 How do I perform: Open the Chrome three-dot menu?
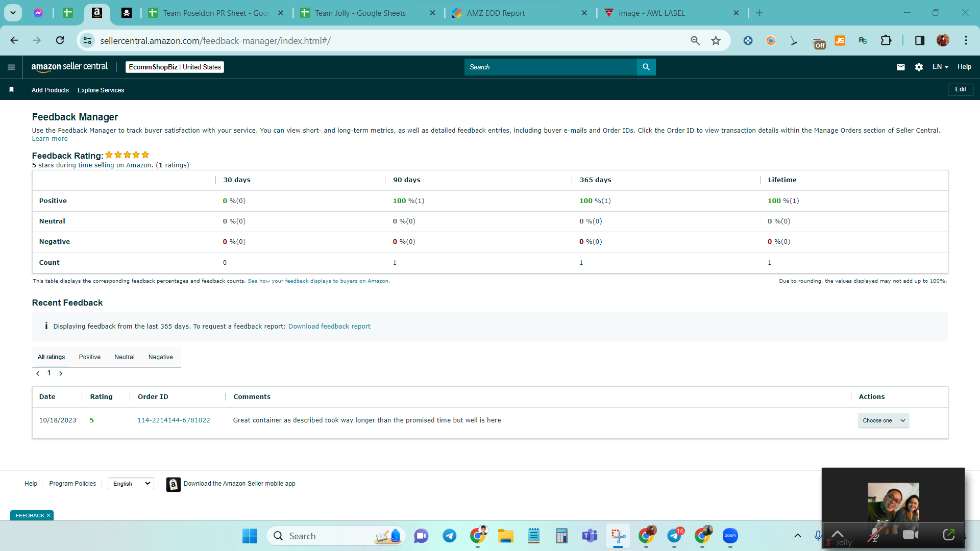click(966, 40)
